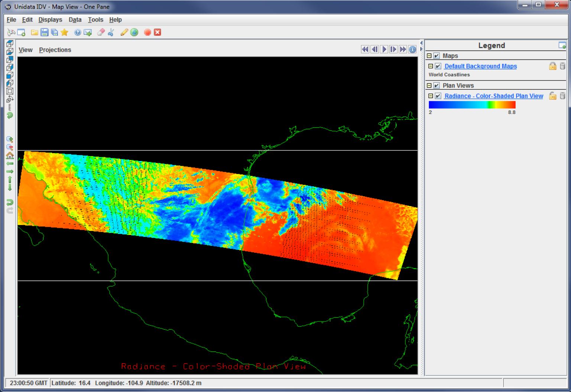Click the game controller dashboard icon
Image resolution: width=571 pixels, height=392 pixels.
tap(11, 32)
